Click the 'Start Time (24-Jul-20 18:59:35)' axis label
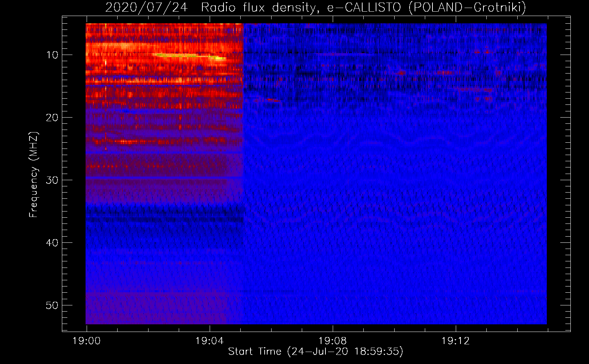This screenshot has height=364, width=589. 316,352
